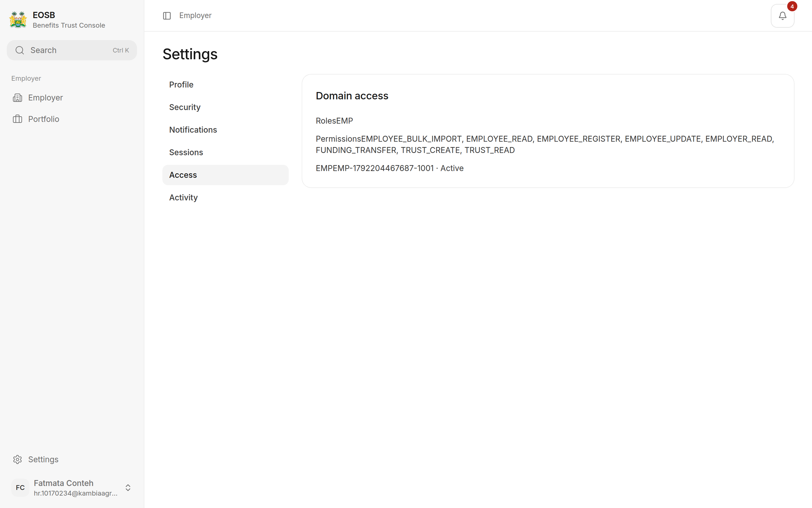
Task: Click the Fatmata Conteh user name
Action: (x=63, y=483)
